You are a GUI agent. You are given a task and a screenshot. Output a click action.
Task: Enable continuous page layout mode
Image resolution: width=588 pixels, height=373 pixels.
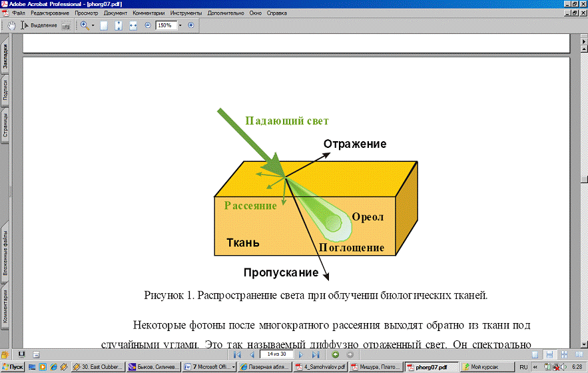(x=549, y=354)
